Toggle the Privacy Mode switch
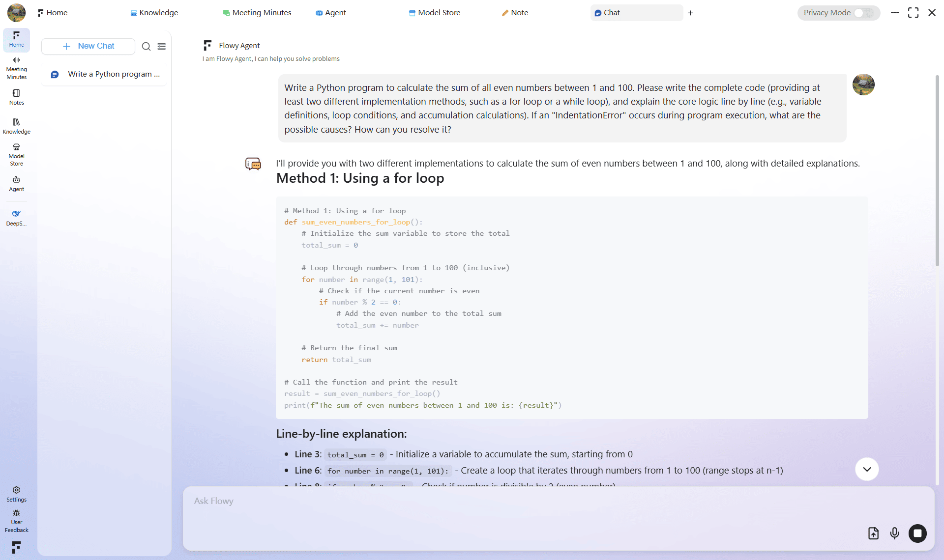The height and width of the screenshot is (560, 944). [864, 13]
